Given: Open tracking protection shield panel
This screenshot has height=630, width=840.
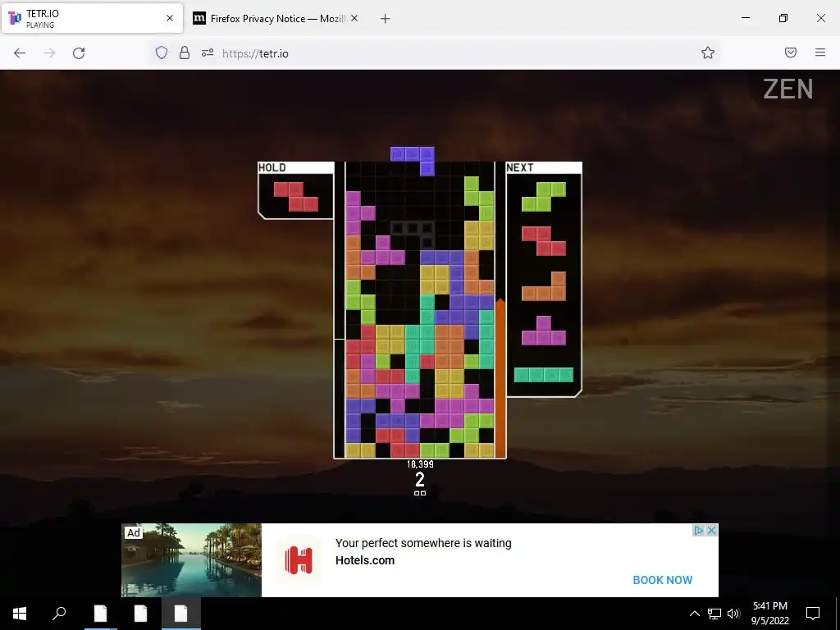Looking at the screenshot, I should [x=162, y=52].
